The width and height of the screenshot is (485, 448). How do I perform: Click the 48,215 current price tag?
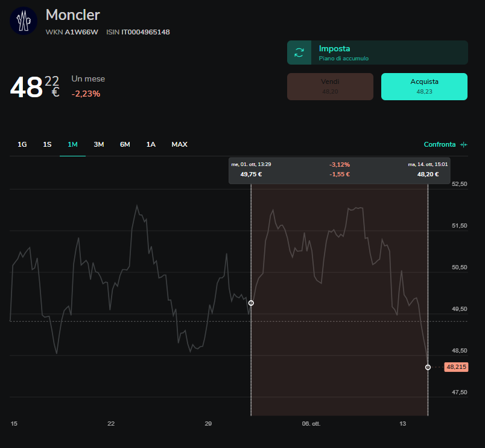[x=456, y=367]
